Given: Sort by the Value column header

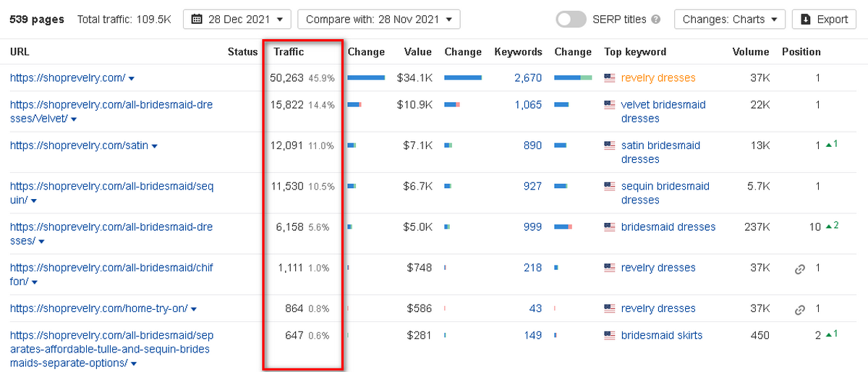Looking at the screenshot, I should (x=418, y=51).
